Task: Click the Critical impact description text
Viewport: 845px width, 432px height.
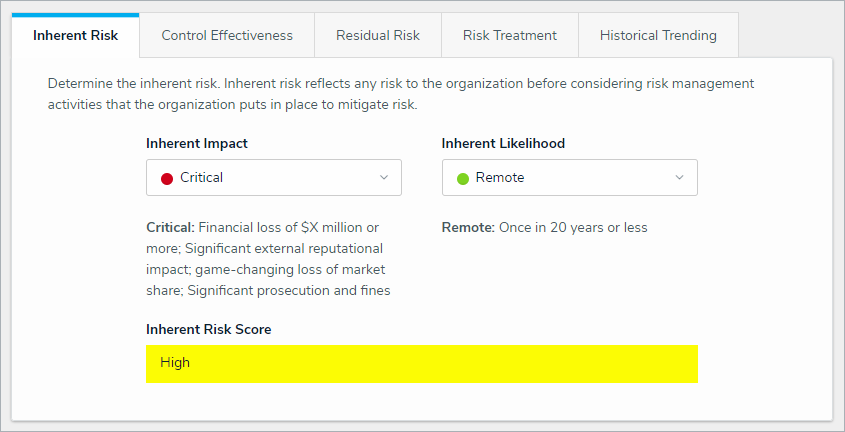Action: coord(268,259)
